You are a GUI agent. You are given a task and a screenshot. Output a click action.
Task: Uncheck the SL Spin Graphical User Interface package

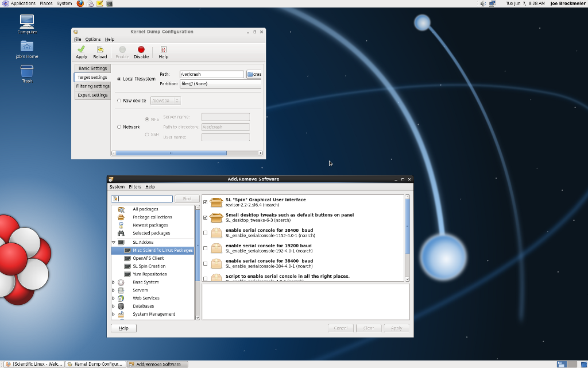[206, 202]
